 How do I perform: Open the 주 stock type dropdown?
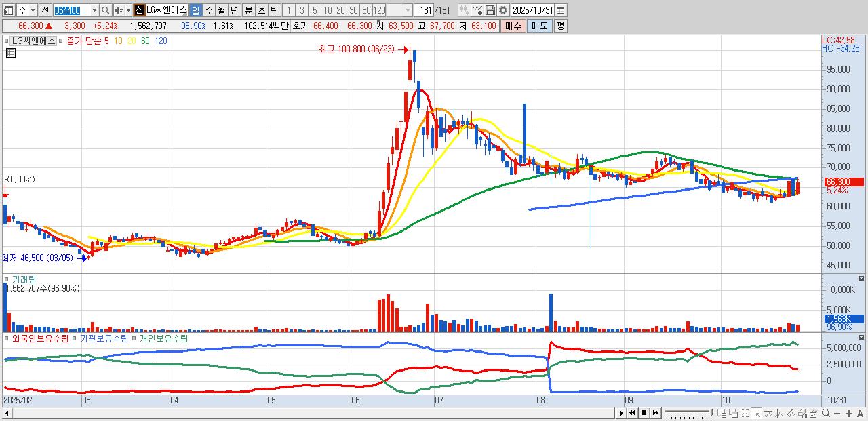[x=33, y=10]
